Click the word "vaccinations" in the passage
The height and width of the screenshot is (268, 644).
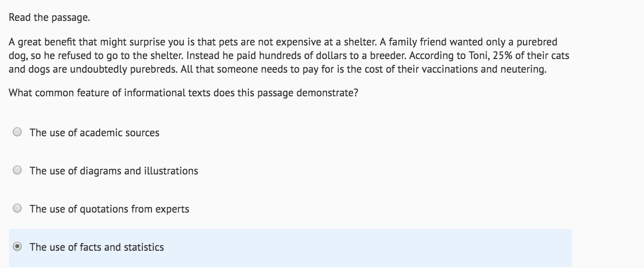click(x=432, y=69)
